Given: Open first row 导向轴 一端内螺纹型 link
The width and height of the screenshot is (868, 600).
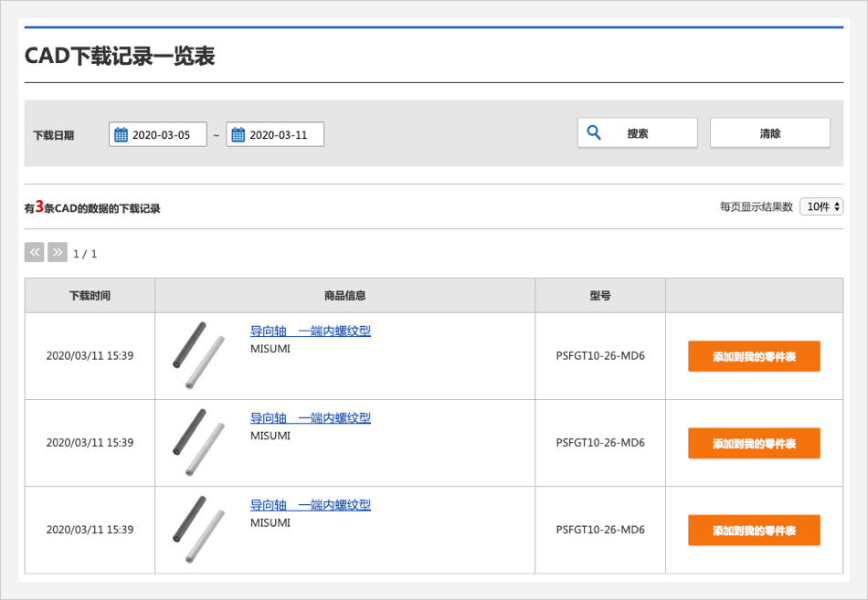Looking at the screenshot, I should point(310,332).
